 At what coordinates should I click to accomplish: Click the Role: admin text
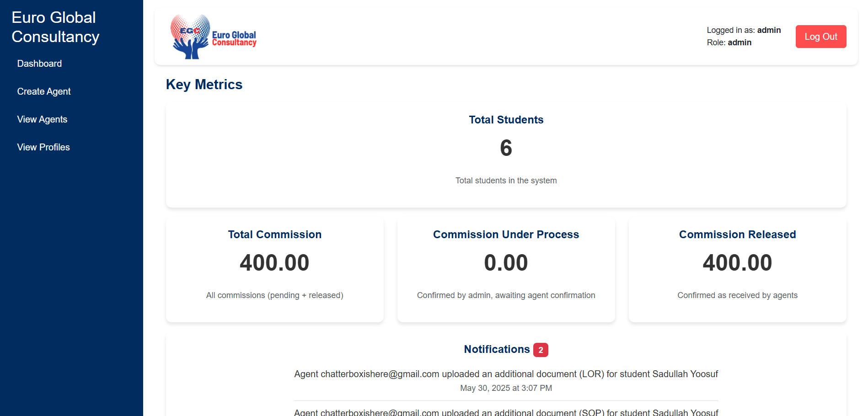tap(729, 43)
